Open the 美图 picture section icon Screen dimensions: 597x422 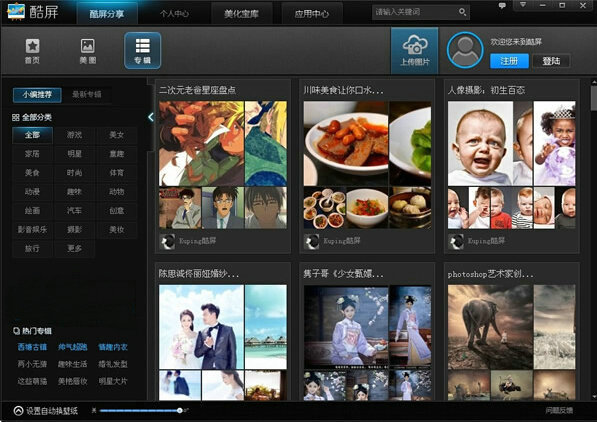pos(88,50)
